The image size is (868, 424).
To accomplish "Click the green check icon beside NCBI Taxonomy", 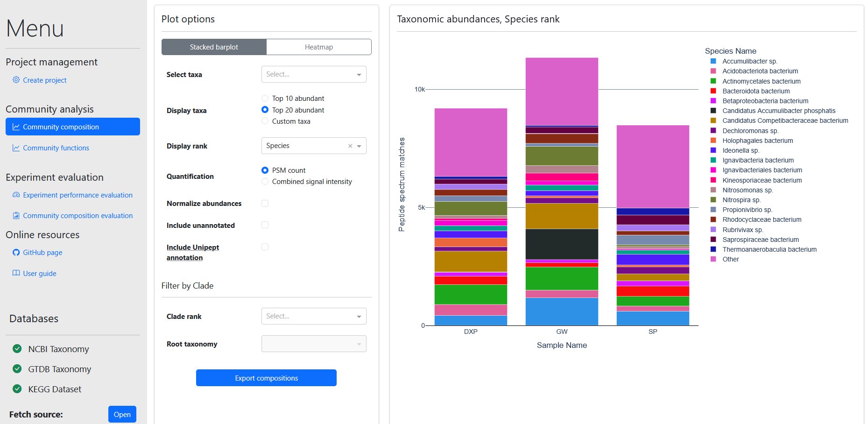I will pyautogui.click(x=17, y=349).
